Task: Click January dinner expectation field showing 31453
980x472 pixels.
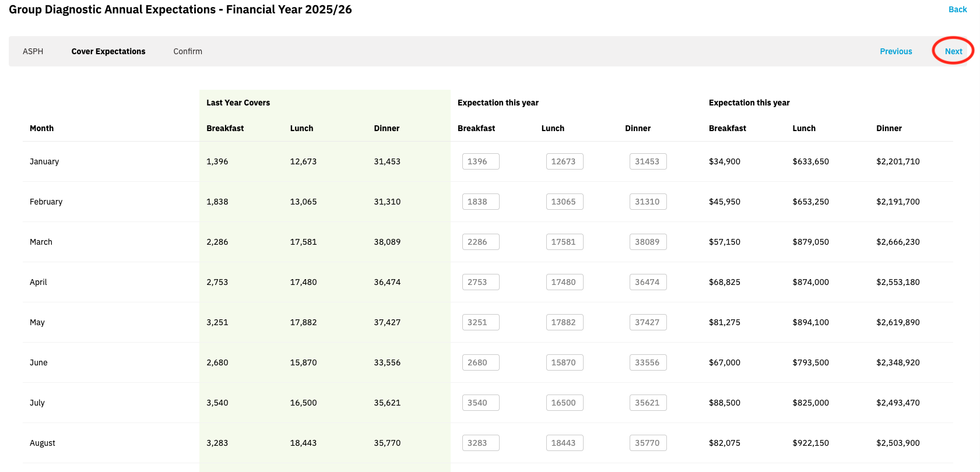Action: 648,161
